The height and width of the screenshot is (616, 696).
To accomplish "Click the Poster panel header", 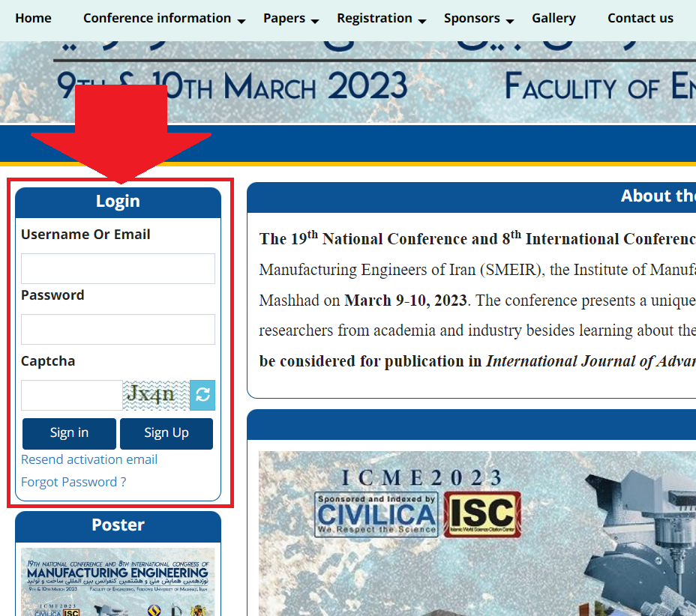I will click(118, 526).
